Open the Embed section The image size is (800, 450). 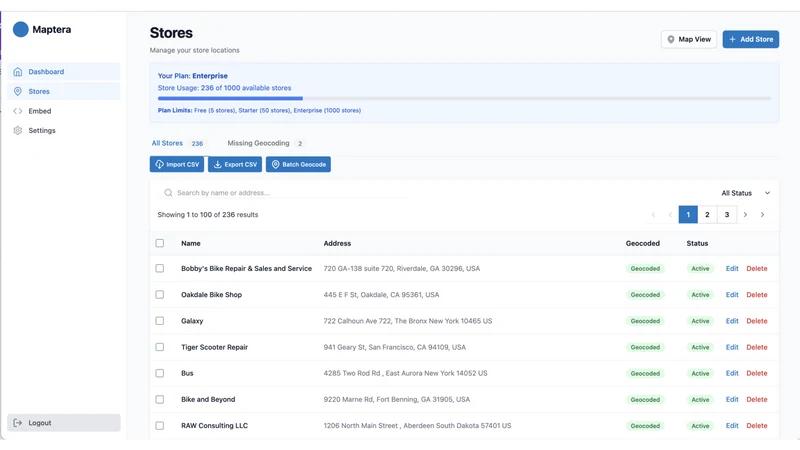pos(64,111)
